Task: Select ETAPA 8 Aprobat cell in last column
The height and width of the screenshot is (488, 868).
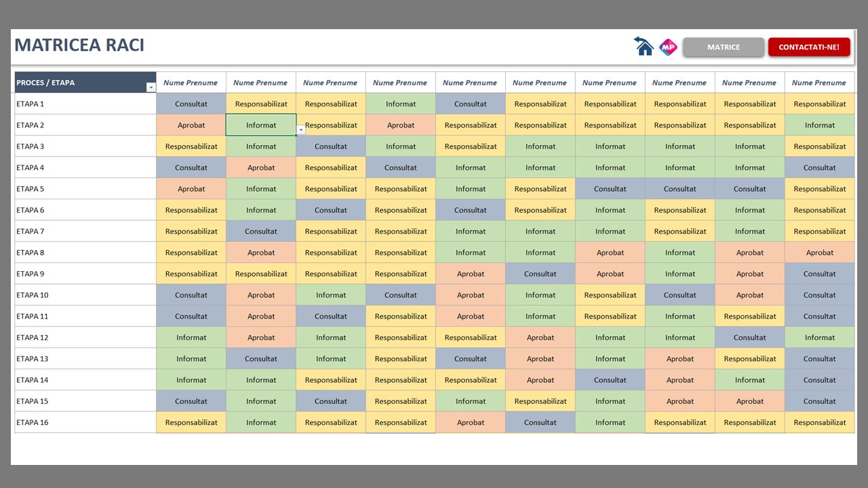Action: [x=819, y=253]
